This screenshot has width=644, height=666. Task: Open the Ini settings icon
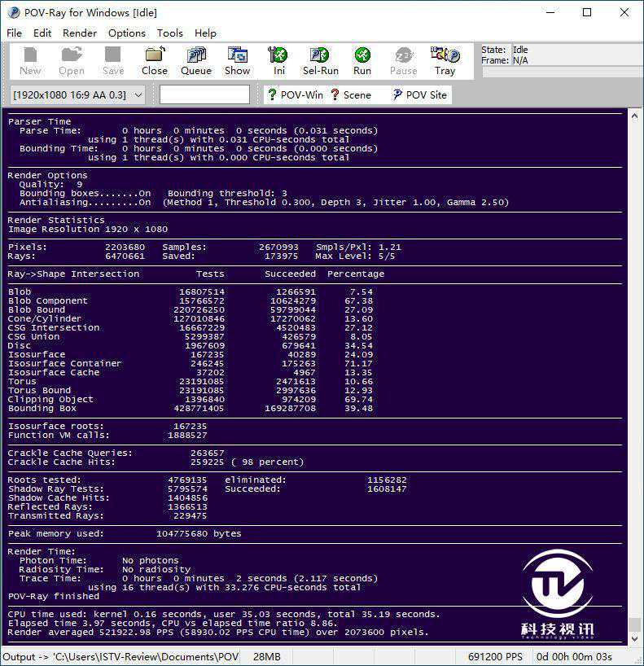pyautogui.click(x=278, y=60)
